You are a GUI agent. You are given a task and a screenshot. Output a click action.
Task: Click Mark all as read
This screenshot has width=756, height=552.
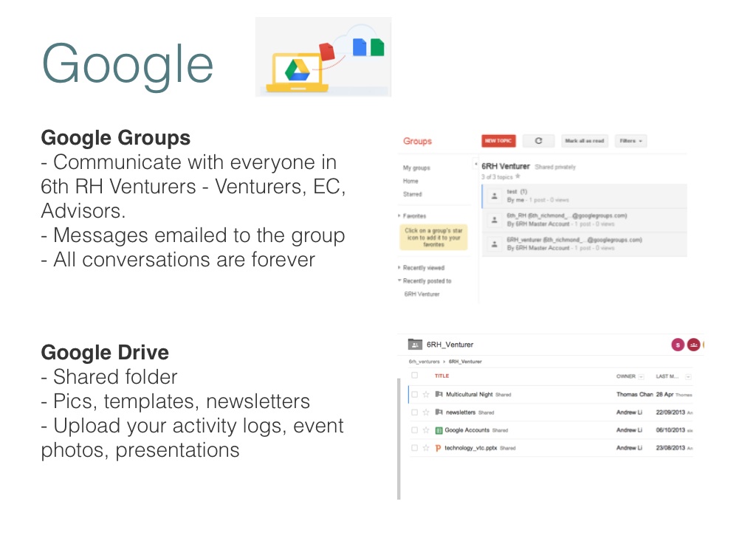[x=584, y=141]
